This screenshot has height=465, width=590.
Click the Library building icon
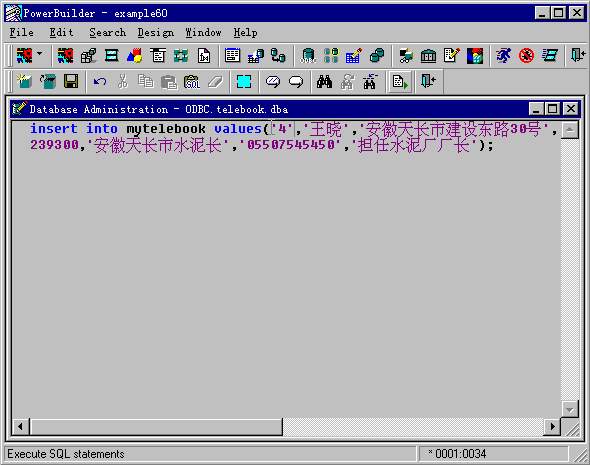(x=429, y=56)
